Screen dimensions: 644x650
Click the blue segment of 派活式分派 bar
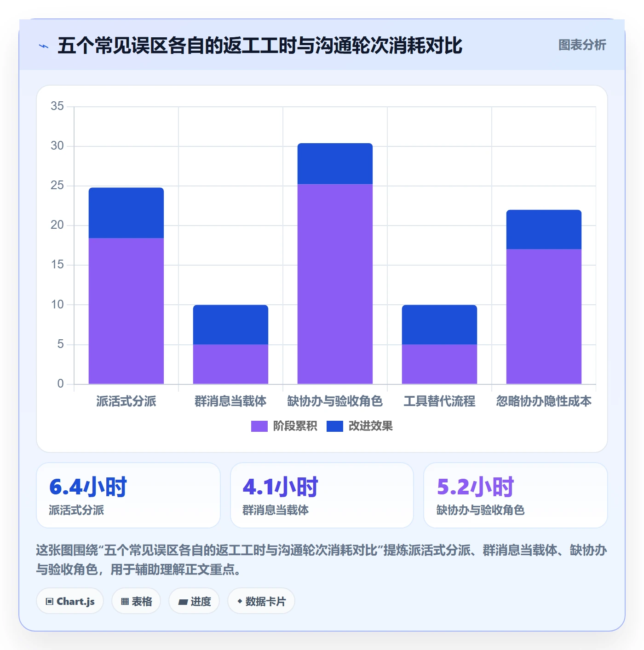pyautogui.click(x=126, y=213)
